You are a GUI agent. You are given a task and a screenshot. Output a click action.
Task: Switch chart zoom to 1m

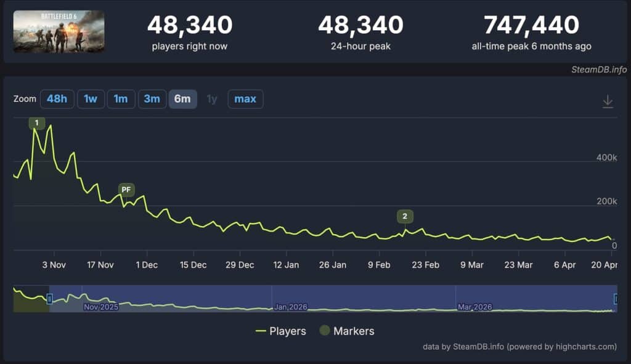[x=121, y=99]
